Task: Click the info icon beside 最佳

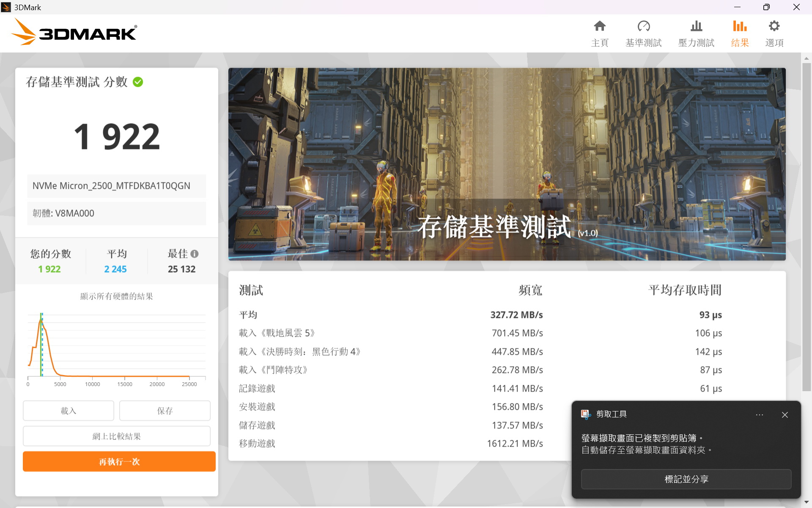Action: pos(195,254)
